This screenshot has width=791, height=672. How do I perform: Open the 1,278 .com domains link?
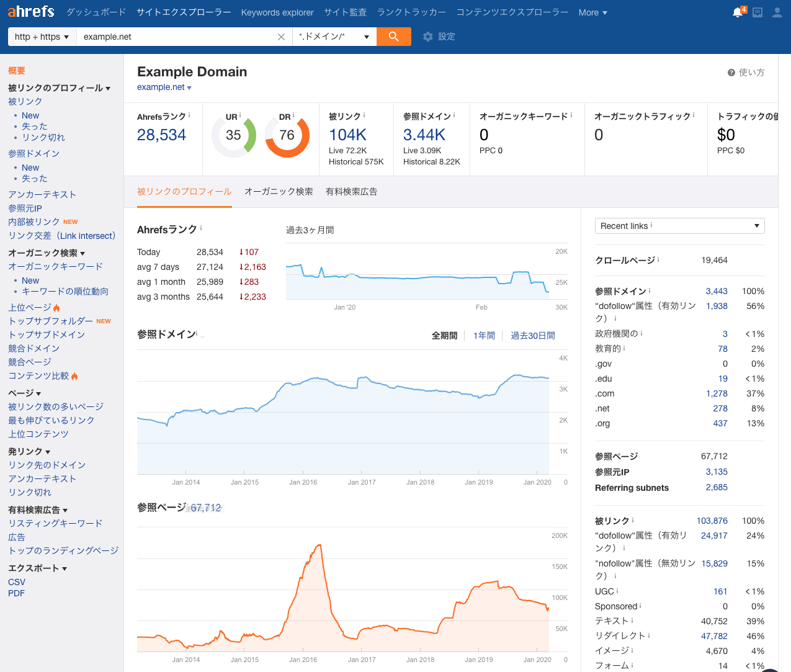point(717,393)
